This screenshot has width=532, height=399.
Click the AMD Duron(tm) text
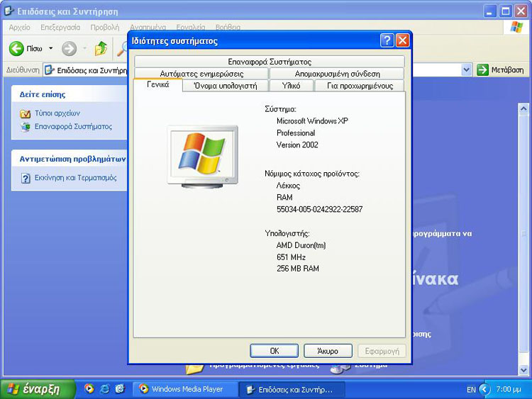pos(301,245)
